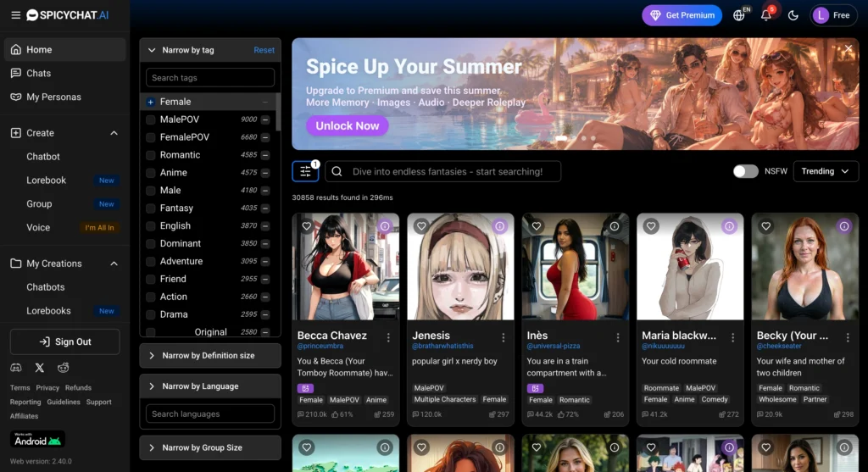
Task: Check the Fantasy tag checkbox
Action: click(151, 208)
